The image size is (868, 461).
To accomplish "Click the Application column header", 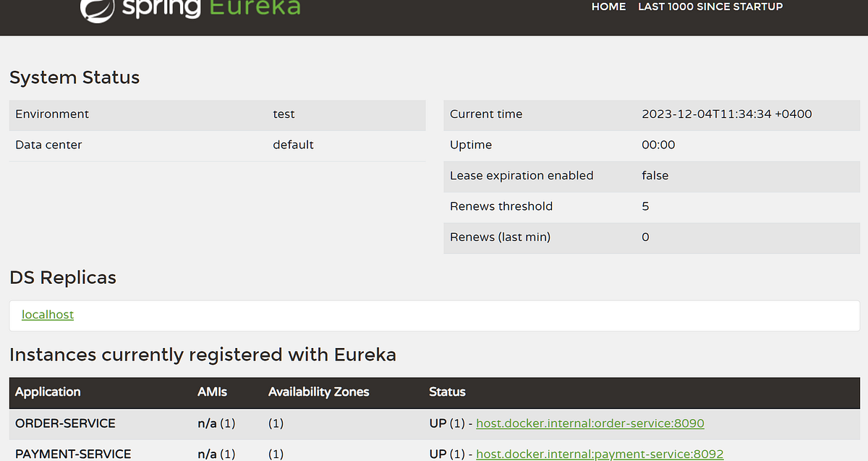I will pos(47,392).
